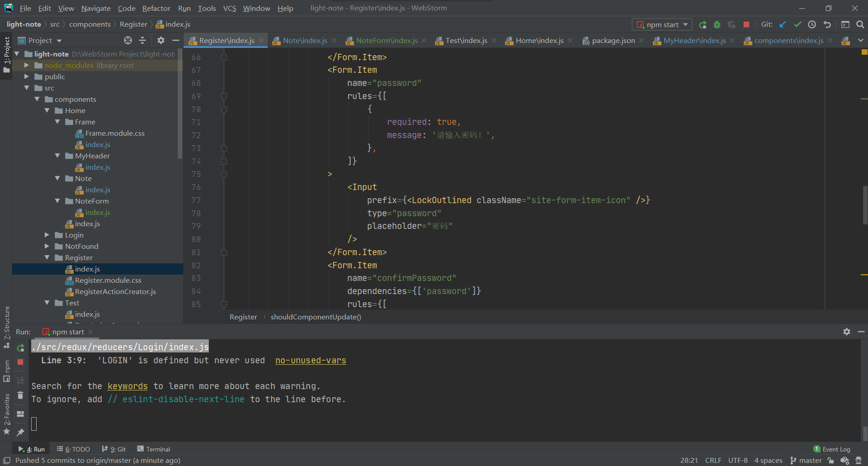Click the UTF-8 encoding indicator

(x=738, y=461)
